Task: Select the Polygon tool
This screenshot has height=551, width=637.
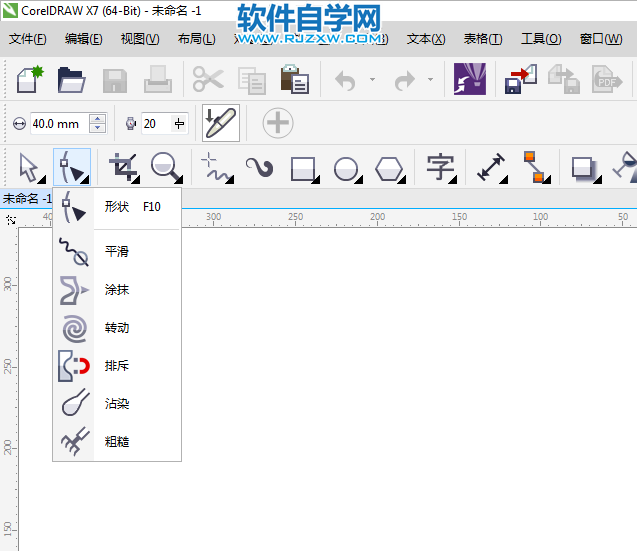Action: coord(390,168)
